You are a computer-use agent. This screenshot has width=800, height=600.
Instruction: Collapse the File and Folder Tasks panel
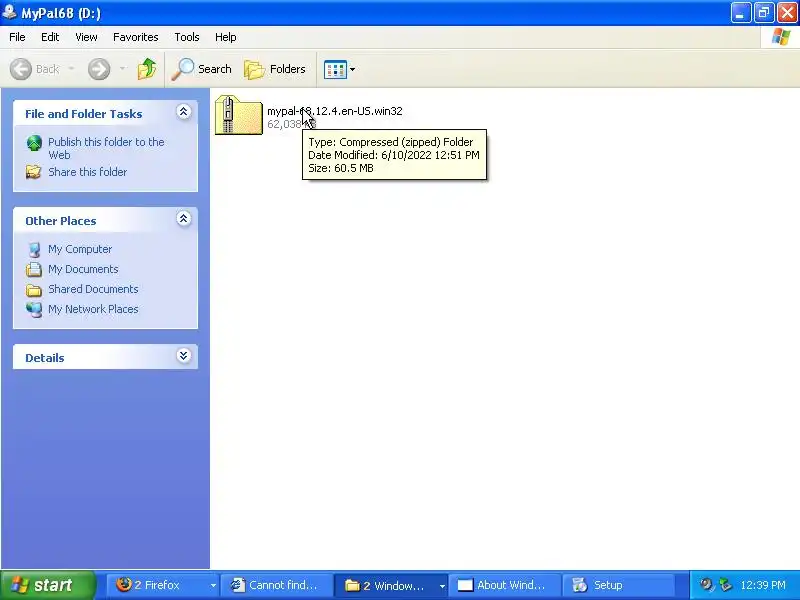click(x=183, y=112)
